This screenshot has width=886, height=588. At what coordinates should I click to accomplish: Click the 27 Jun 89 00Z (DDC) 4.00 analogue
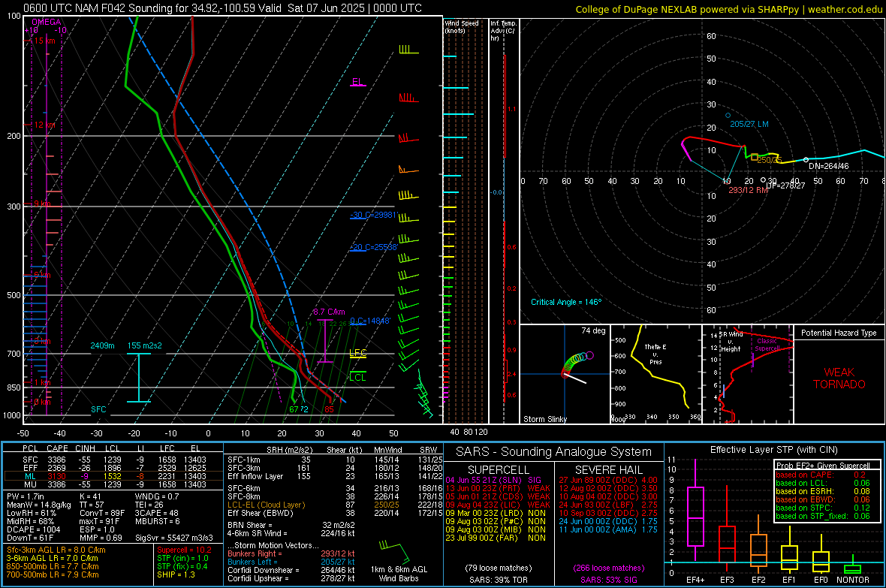click(608, 480)
